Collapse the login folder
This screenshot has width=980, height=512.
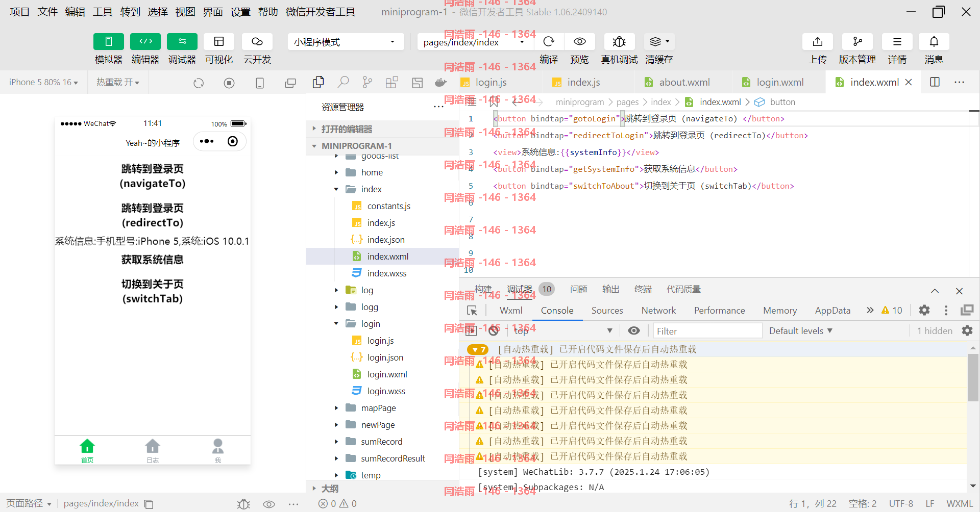[383, 324]
